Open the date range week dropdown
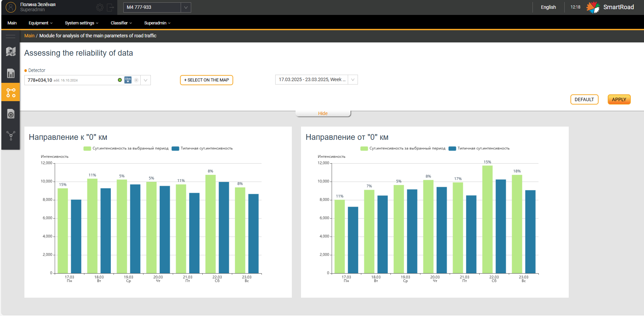The height and width of the screenshot is (316, 644). (353, 80)
